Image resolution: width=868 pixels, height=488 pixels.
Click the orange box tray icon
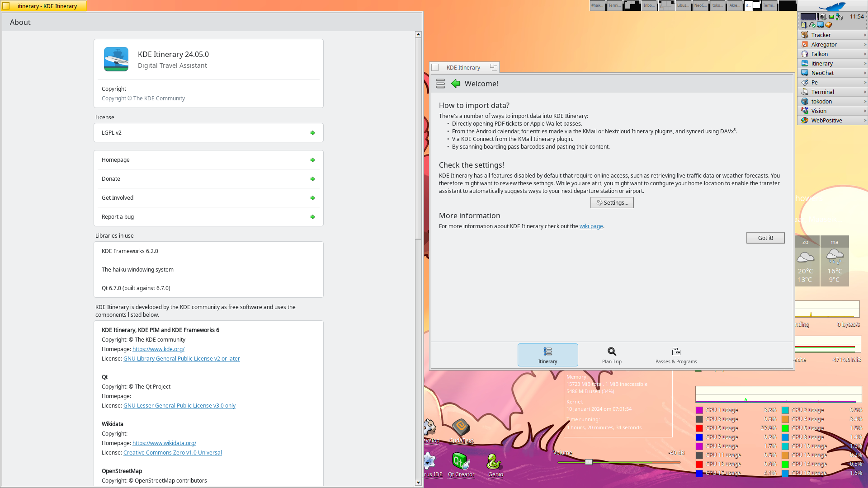pos(829,25)
